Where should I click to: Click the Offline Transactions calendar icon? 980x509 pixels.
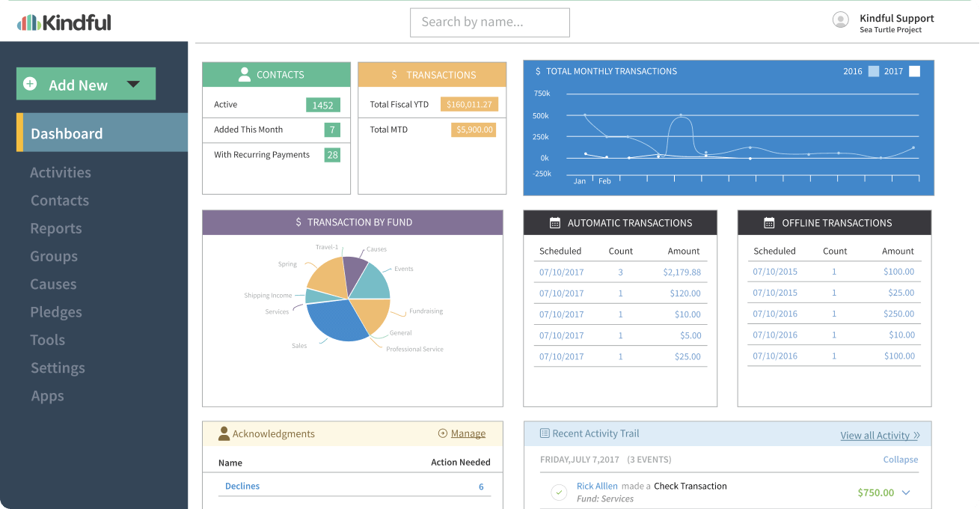(769, 223)
